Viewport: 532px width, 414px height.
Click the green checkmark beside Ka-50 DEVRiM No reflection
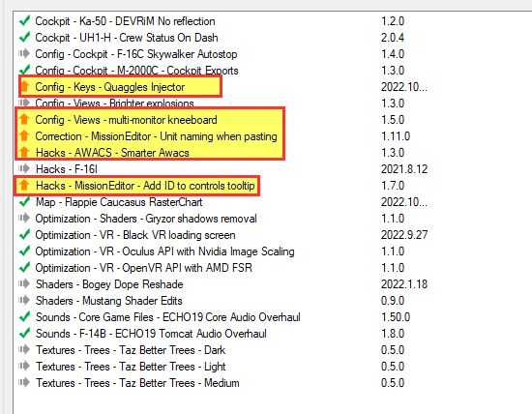point(24,20)
